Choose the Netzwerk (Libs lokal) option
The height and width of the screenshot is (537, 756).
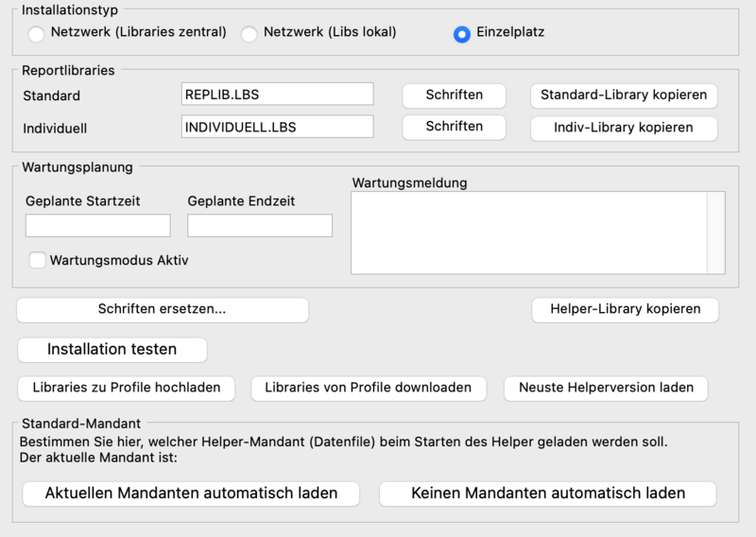point(249,34)
